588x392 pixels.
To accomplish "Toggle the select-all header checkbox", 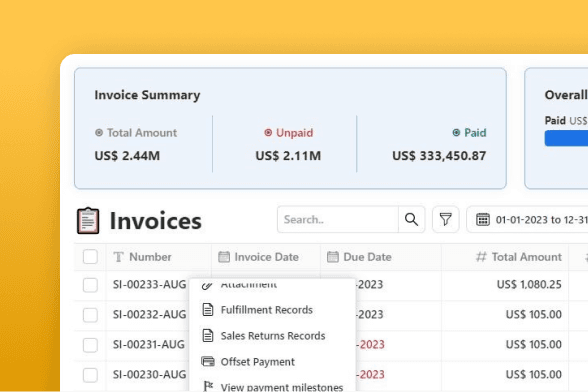I will 90,257.
